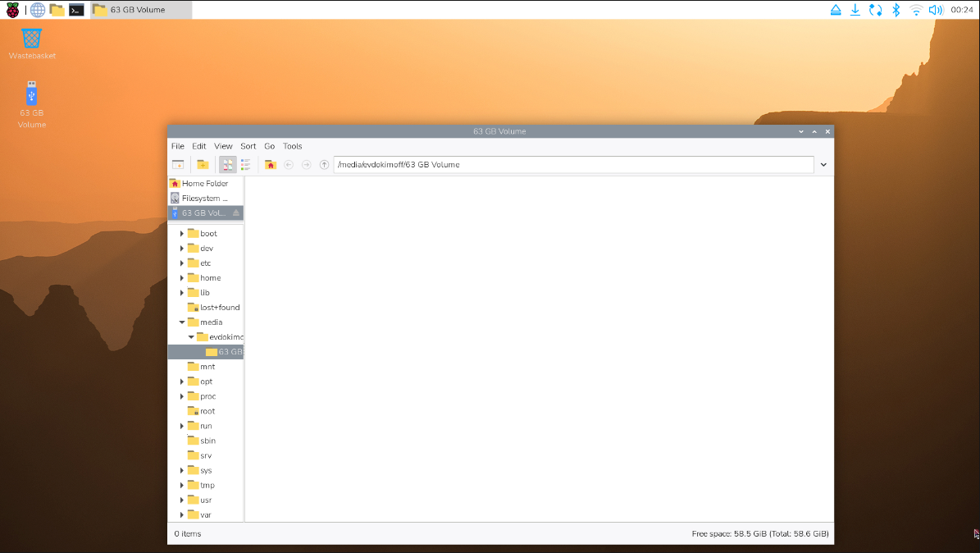Select Filesystem in the places sidebar

204,199
